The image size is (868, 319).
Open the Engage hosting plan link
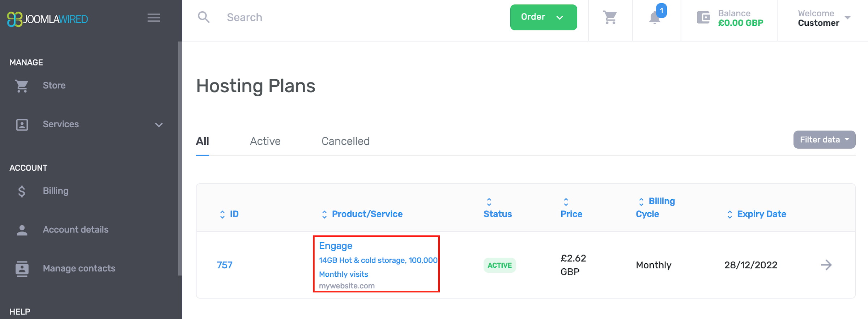(336, 246)
